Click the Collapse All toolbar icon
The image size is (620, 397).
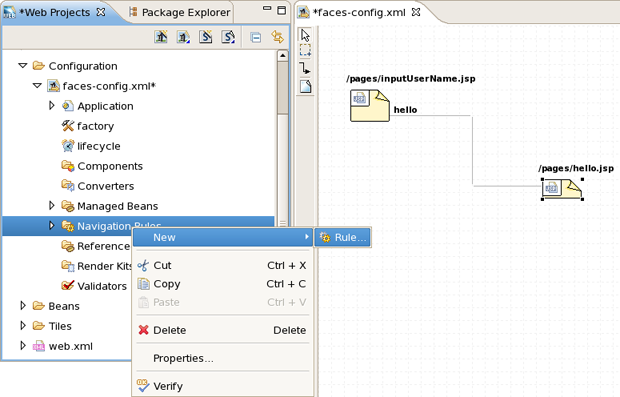(x=256, y=38)
